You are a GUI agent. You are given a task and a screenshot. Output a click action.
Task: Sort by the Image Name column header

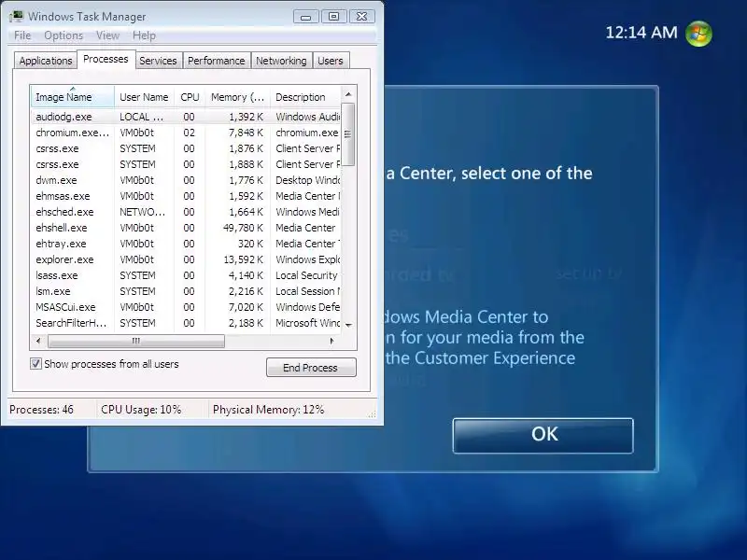[73, 97]
